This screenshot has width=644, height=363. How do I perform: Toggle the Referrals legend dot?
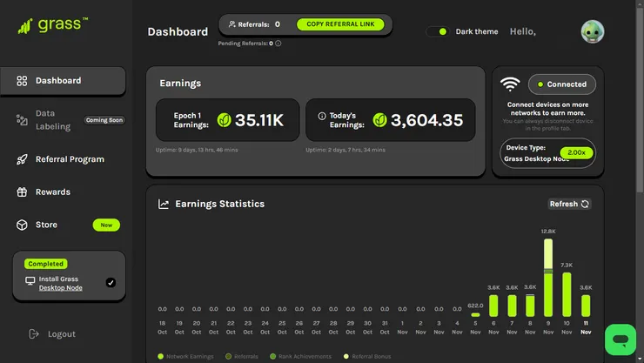click(x=228, y=356)
